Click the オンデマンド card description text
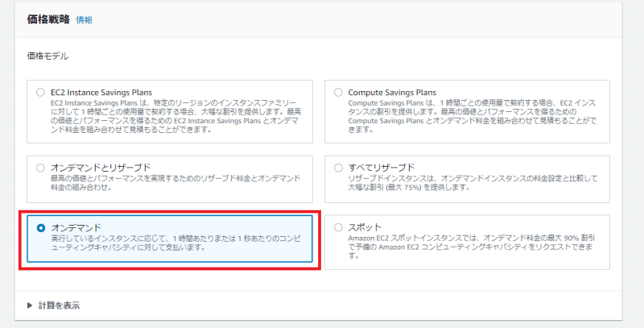 (175, 243)
